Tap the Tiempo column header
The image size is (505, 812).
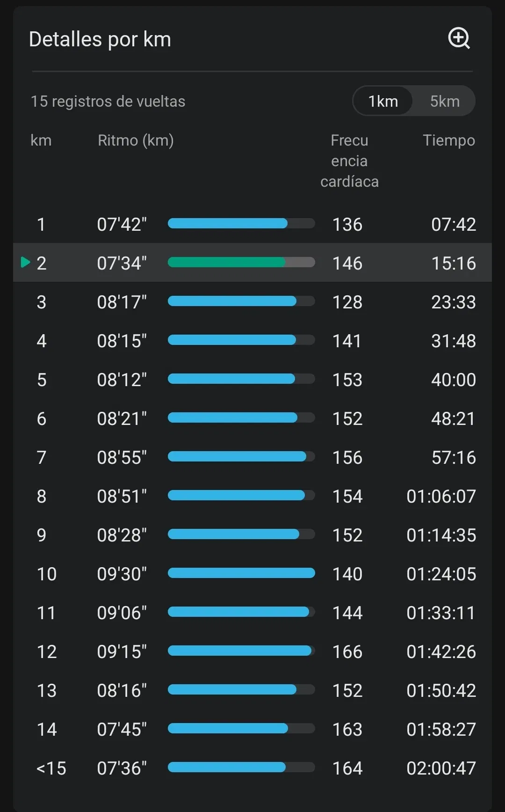click(448, 140)
